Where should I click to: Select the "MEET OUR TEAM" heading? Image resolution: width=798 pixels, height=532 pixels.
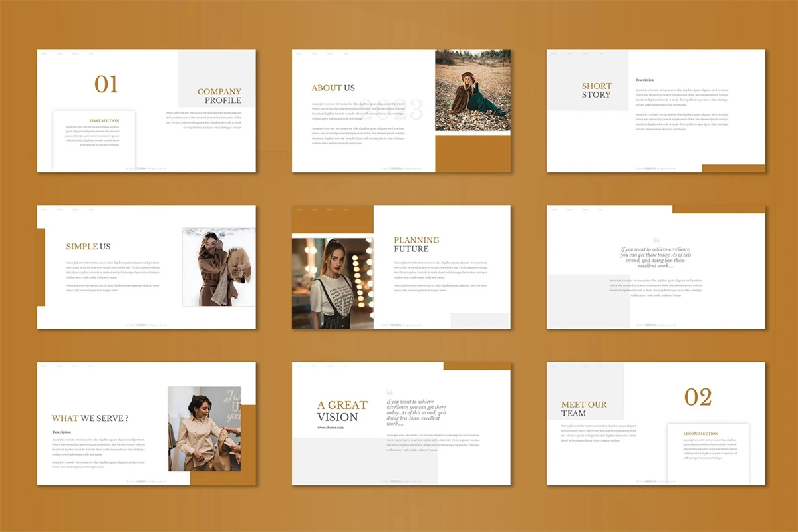click(583, 408)
